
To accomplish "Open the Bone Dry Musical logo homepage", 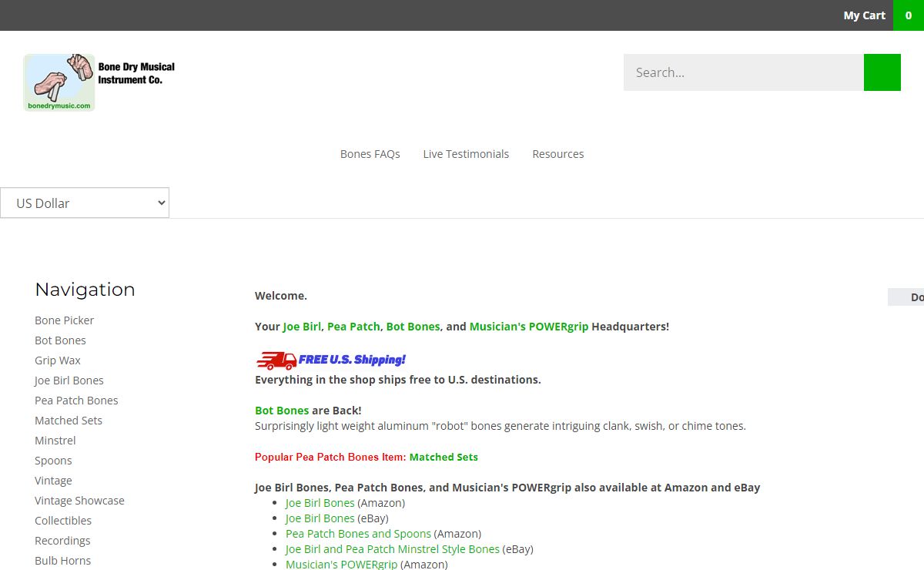I will point(100,82).
